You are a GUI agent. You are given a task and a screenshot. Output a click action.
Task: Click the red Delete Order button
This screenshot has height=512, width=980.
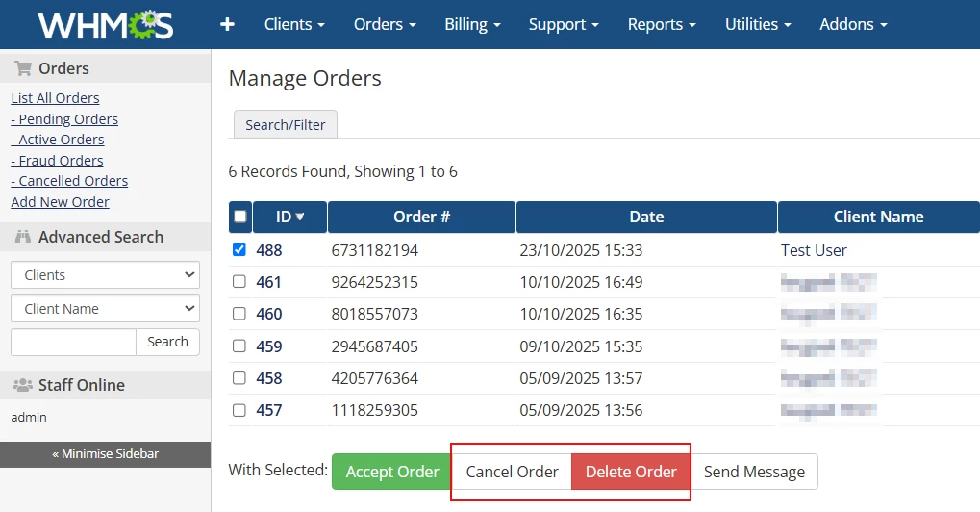coord(631,472)
